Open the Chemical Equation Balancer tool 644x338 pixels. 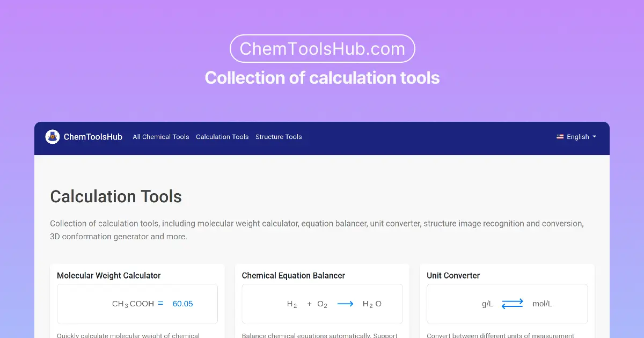(294, 275)
